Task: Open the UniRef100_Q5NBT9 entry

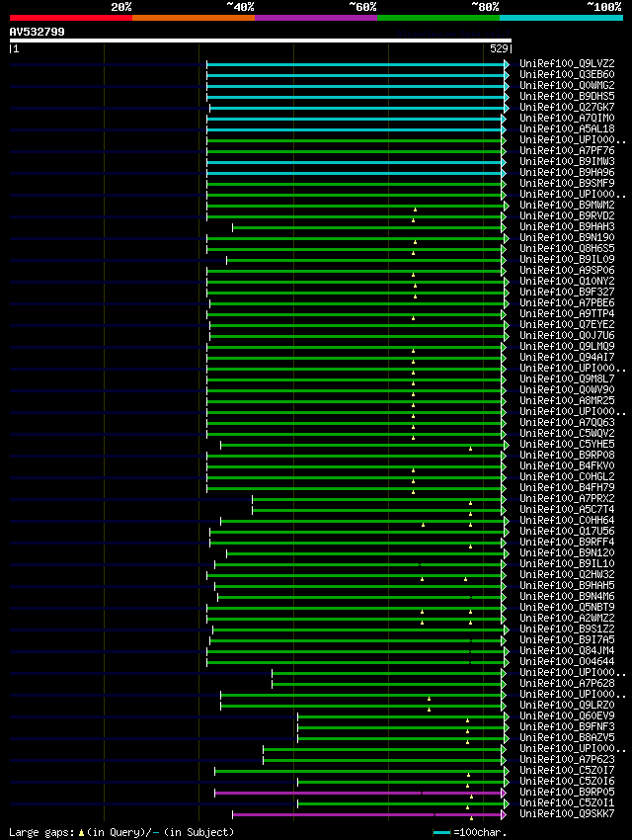Action: (x=567, y=608)
